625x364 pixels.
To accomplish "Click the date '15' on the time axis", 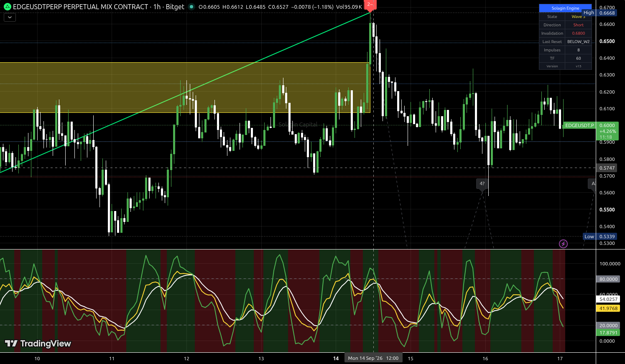I will (411, 359).
